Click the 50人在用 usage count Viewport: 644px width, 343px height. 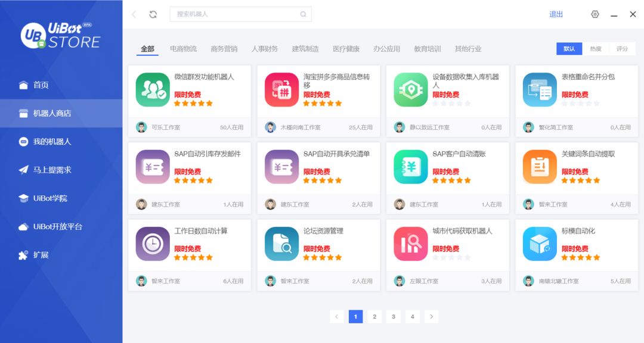[231, 127]
